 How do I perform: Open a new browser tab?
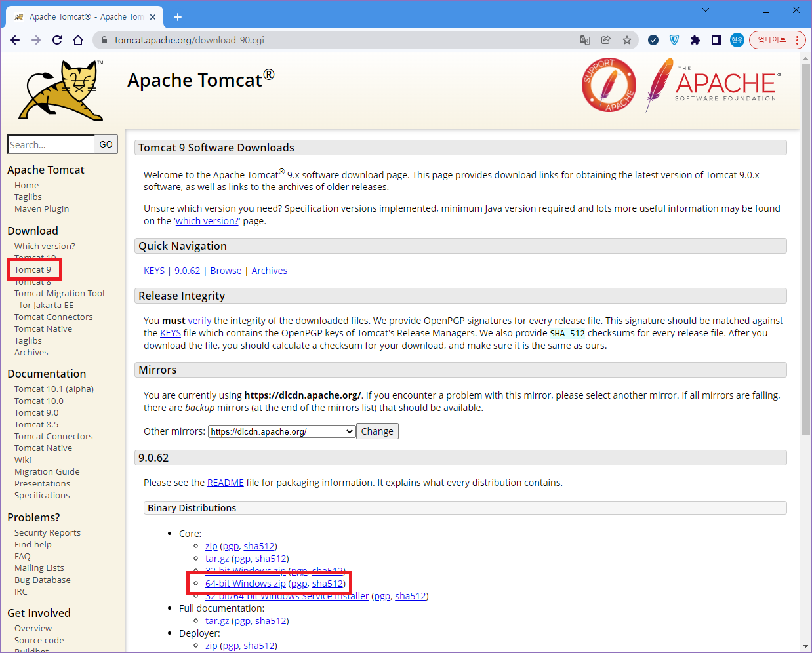pos(178,16)
